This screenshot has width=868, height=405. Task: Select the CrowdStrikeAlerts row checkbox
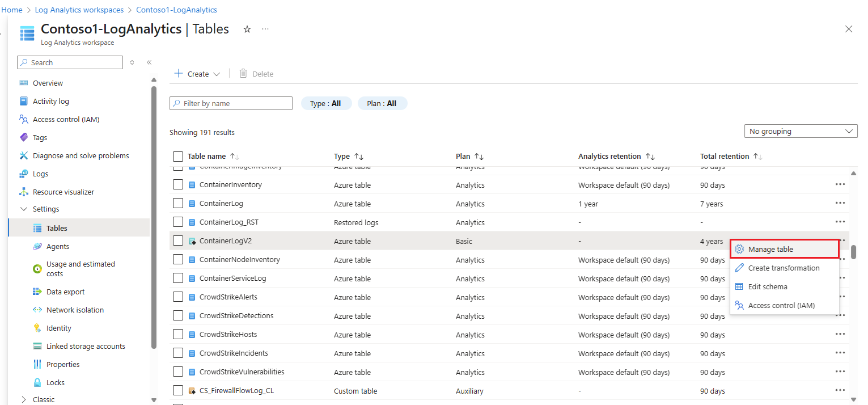tap(178, 297)
